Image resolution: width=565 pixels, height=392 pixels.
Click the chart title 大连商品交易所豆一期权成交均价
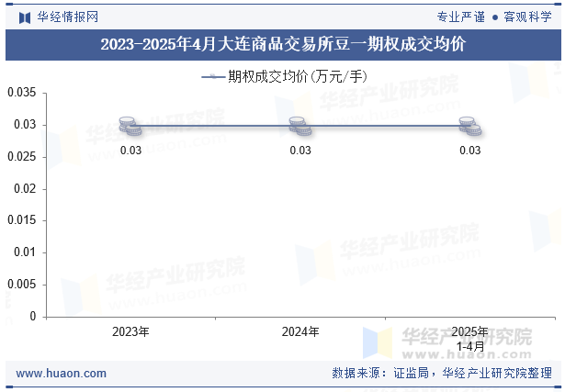(x=283, y=45)
